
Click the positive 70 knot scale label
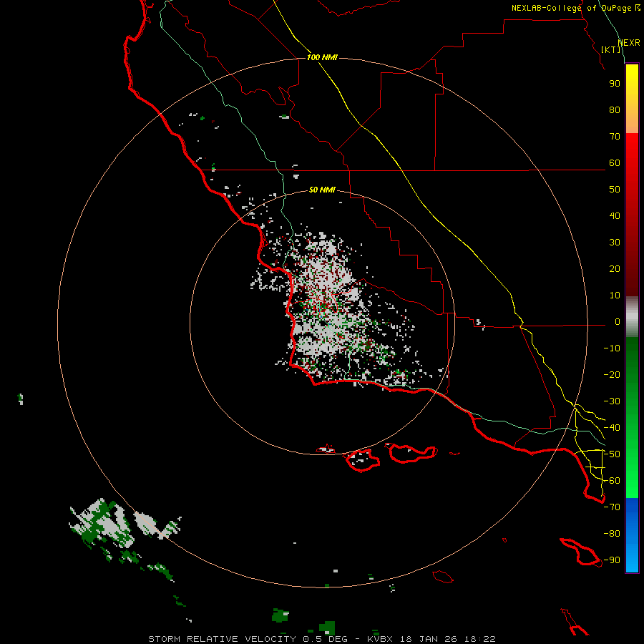(x=615, y=137)
